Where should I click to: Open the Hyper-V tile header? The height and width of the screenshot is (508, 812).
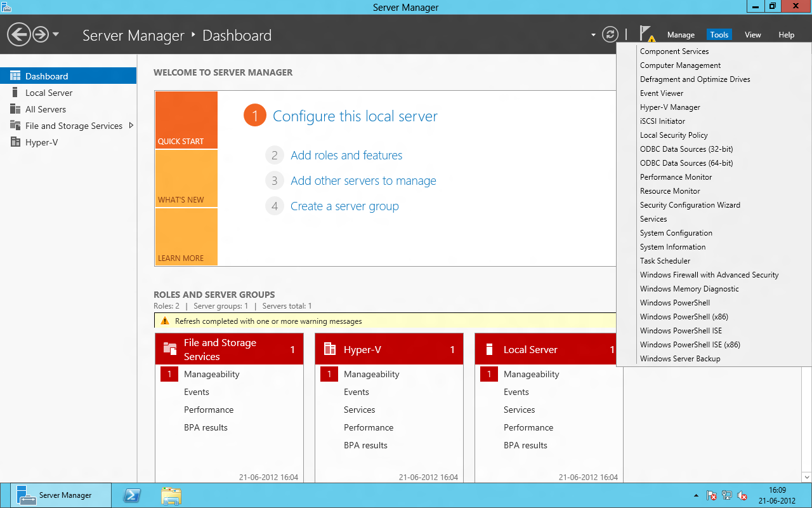click(x=389, y=349)
